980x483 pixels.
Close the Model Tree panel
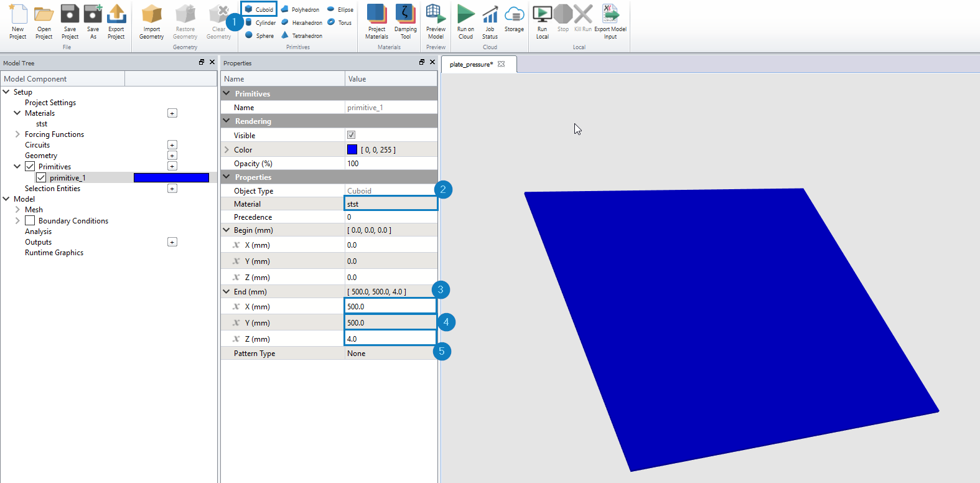(x=212, y=62)
